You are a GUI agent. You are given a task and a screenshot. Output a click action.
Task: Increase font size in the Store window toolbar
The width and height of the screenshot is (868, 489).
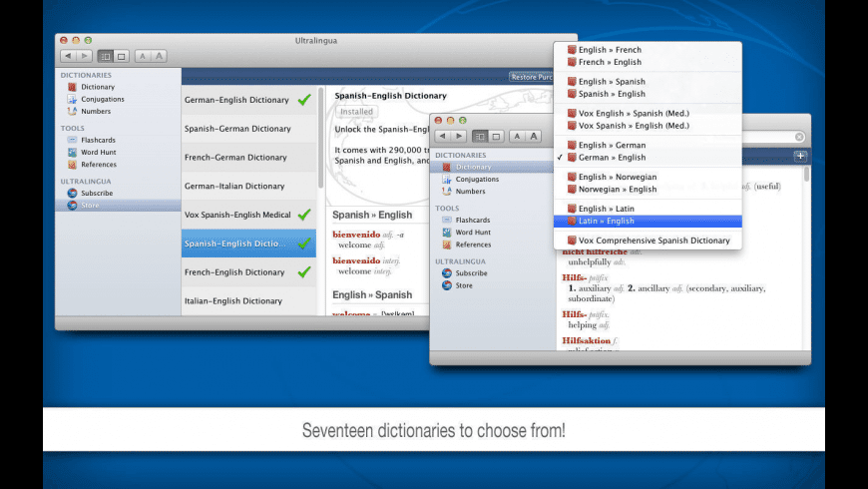(x=159, y=56)
